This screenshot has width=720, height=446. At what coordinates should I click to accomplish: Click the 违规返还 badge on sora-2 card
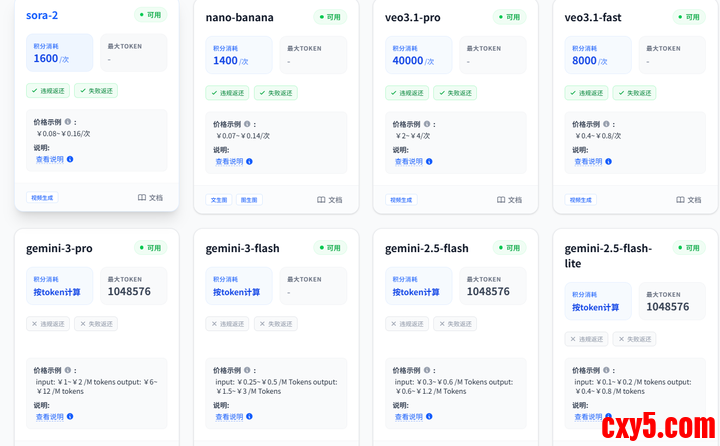(x=47, y=91)
